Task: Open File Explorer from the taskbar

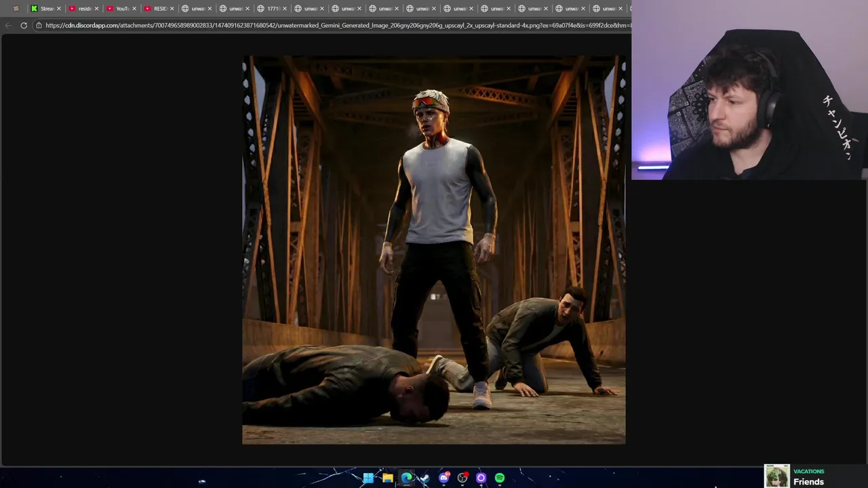Action: (x=387, y=478)
